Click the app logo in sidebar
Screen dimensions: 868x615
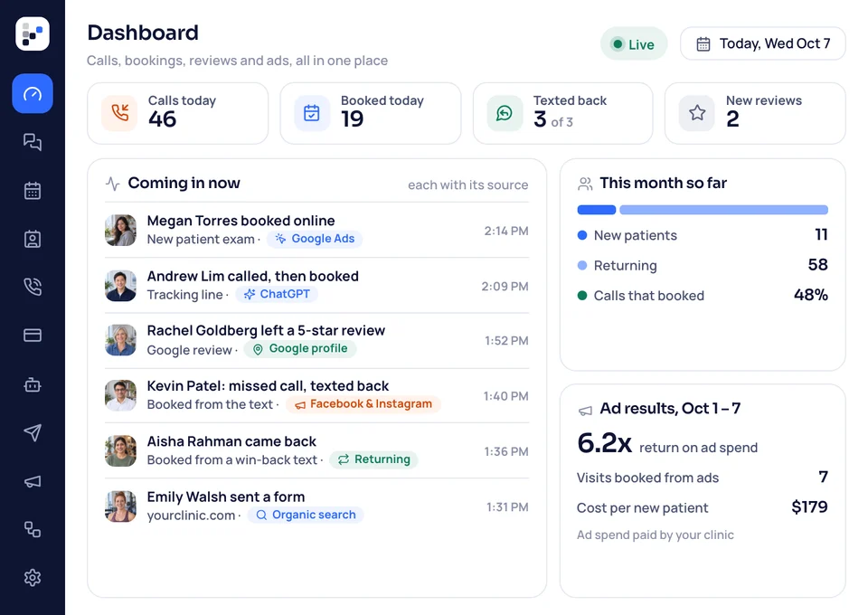[33, 33]
